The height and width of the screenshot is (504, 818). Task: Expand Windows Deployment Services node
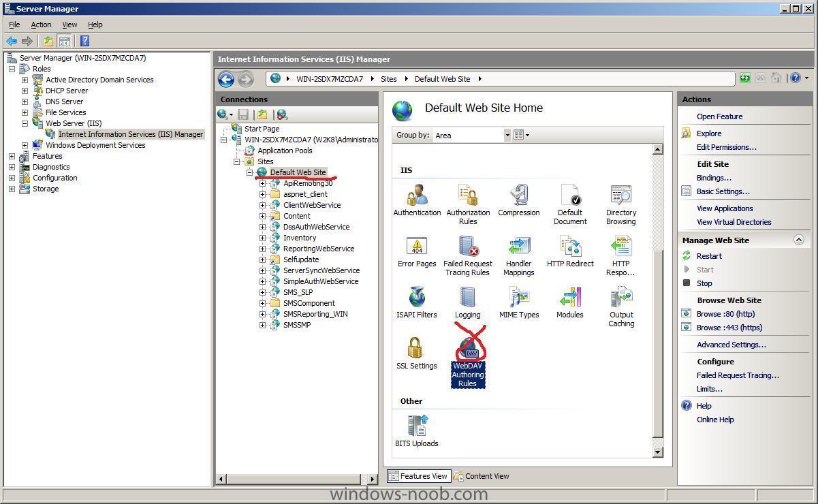[x=25, y=145]
